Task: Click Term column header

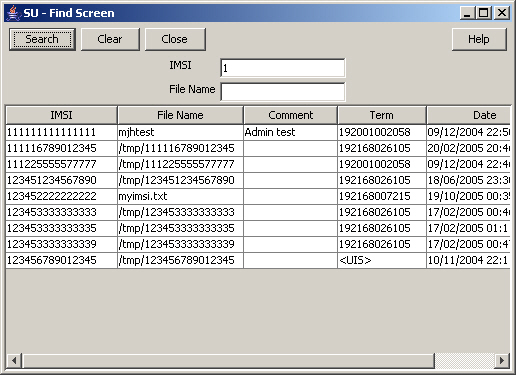Action: [382, 115]
